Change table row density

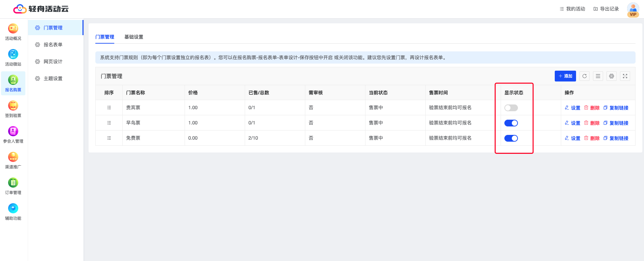tap(598, 76)
